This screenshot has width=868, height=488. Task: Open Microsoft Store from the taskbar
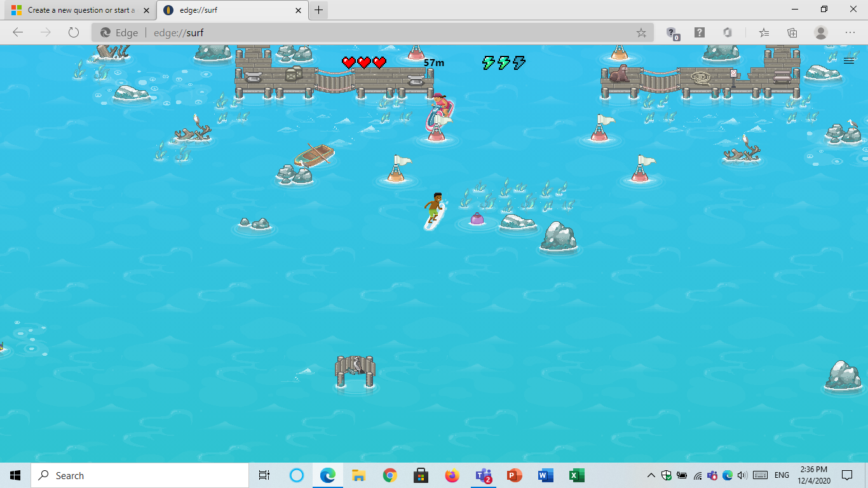click(x=421, y=475)
